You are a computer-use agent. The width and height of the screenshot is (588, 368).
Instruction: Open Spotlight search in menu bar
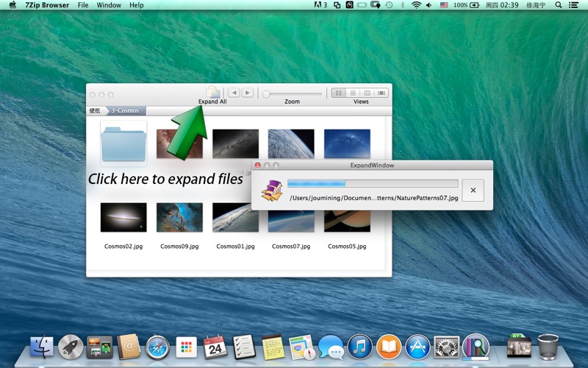(x=559, y=5)
